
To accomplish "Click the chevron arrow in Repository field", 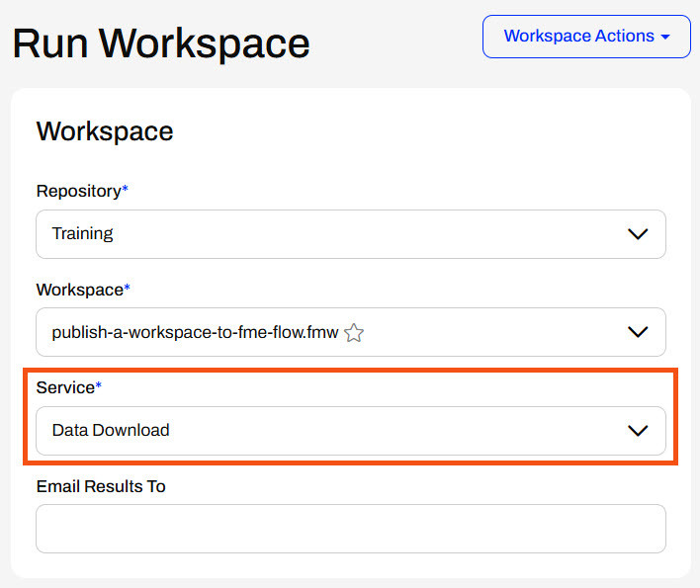I will point(638,234).
